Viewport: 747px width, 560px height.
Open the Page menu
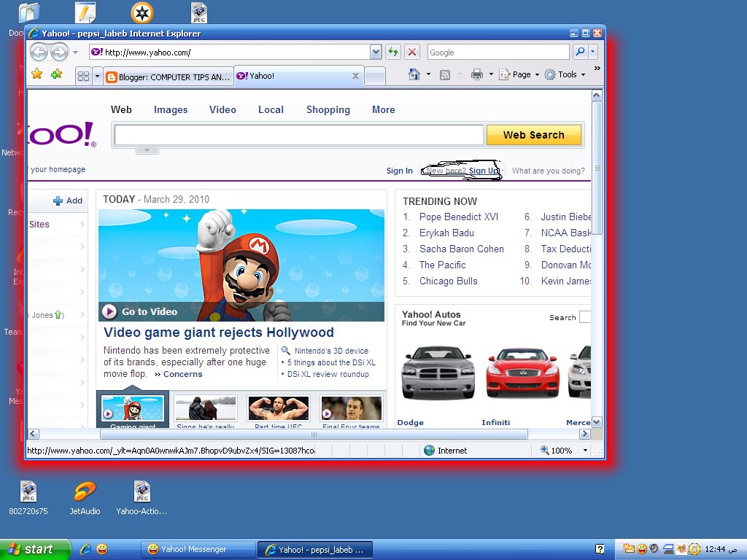[x=519, y=75]
